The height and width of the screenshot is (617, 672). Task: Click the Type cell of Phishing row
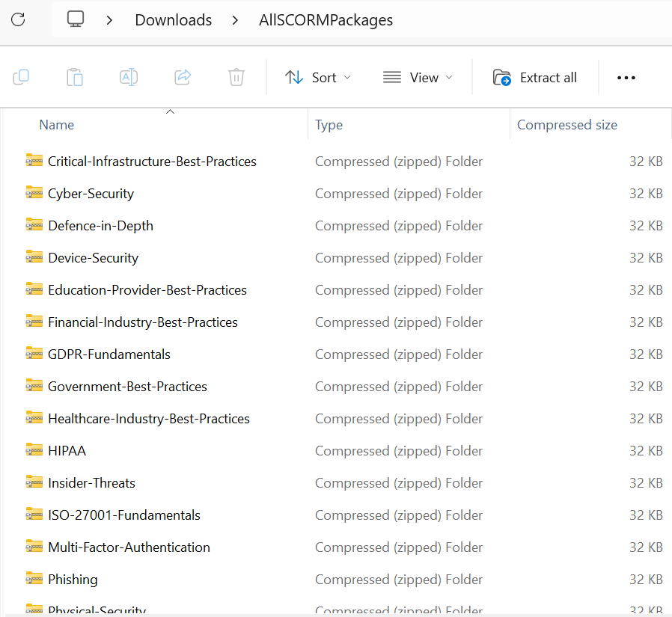click(x=399, y=579)
